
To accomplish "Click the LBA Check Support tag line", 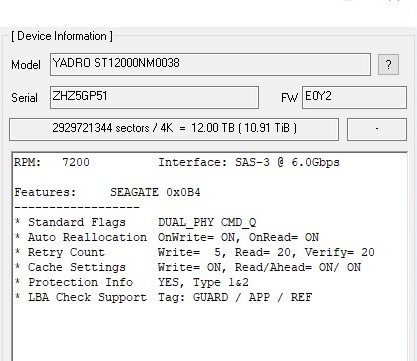I will point(163,297).
